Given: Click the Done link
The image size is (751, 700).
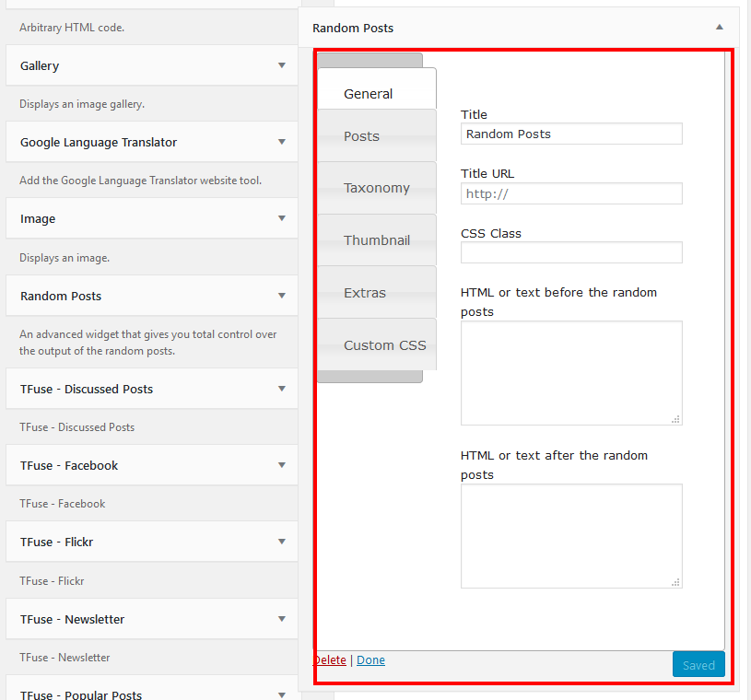Looking at the screenshot, I should click(x=370, y=659).
